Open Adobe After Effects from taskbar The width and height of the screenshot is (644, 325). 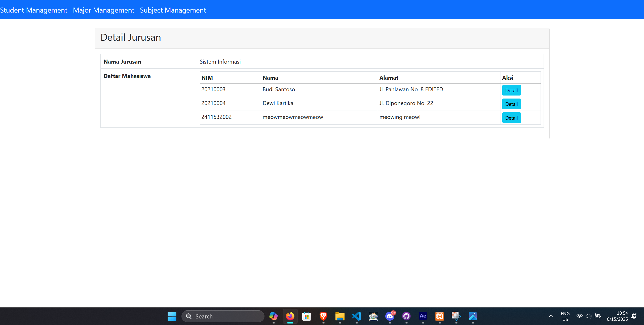point(423,316)
